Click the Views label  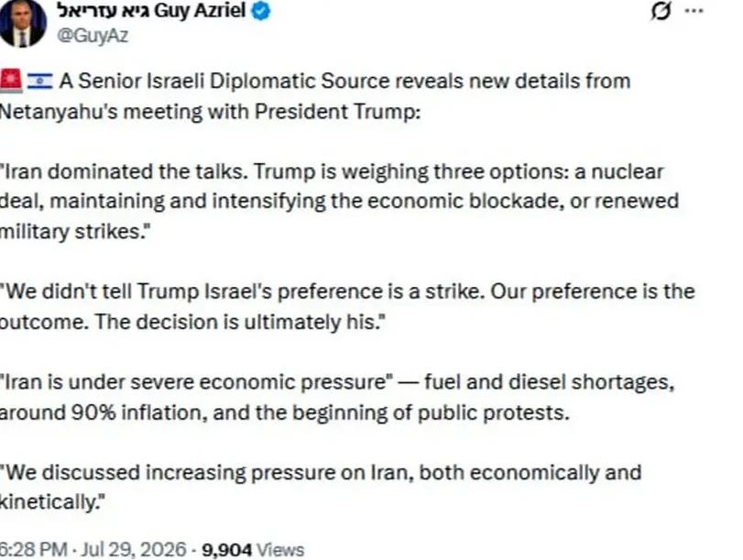click(x=280, y=550)
